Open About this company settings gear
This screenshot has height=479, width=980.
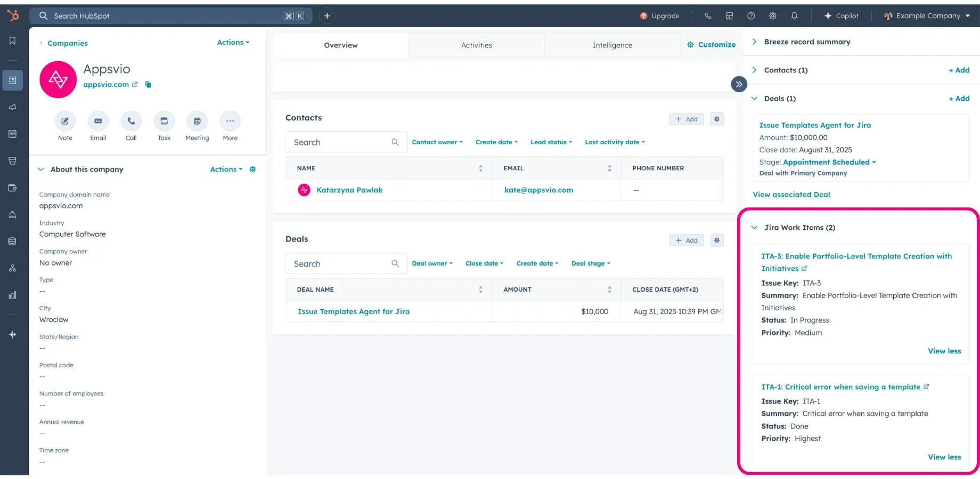click(252, 169)
